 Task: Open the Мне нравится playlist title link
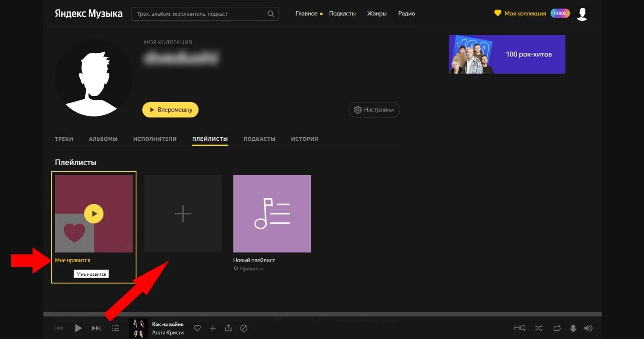tap(73, 260)
